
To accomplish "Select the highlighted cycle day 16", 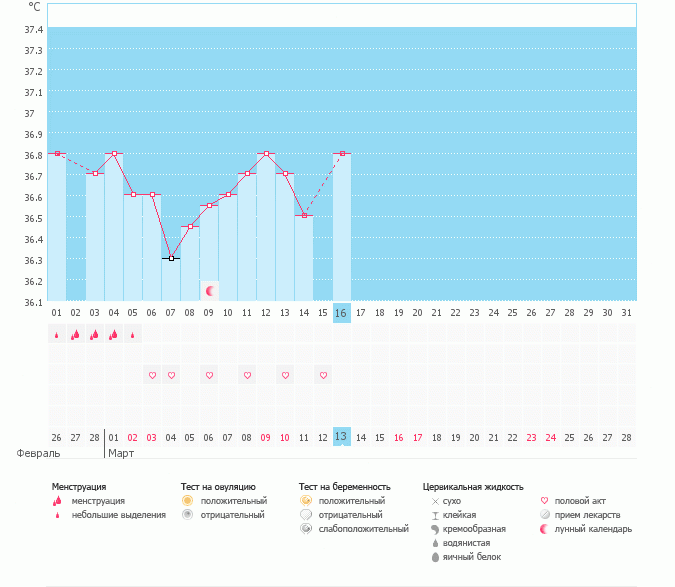I will tap(341, 313).
